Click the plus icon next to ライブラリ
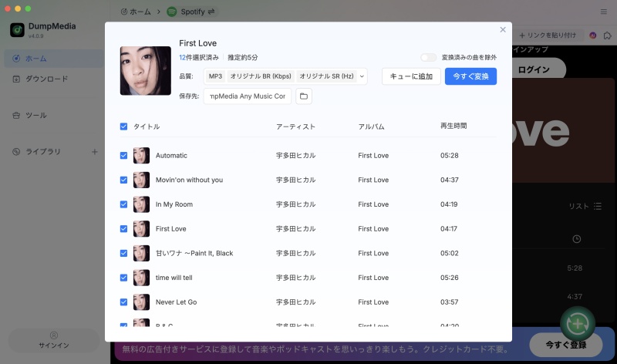Screen dimensions: 617x364 94,151
